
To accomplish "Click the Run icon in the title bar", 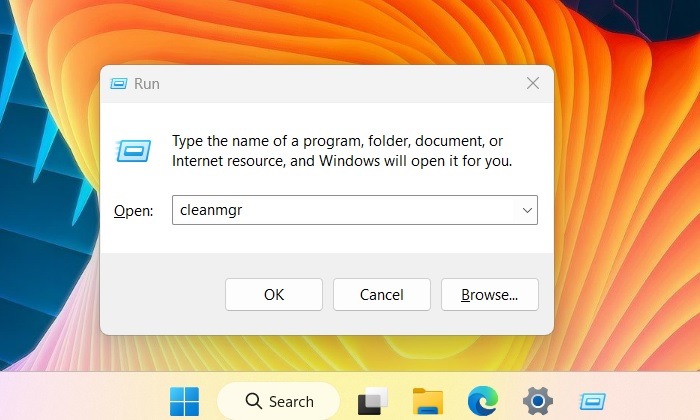I will coord(119,83).
